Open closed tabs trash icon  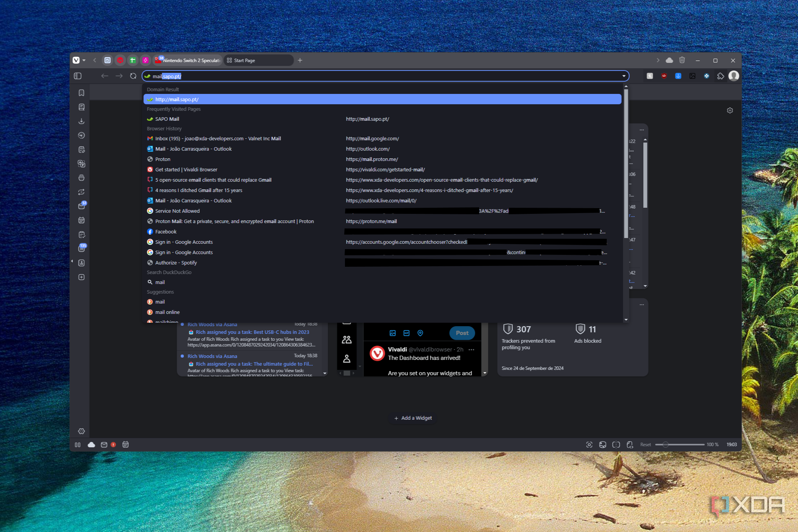point(682,60)
